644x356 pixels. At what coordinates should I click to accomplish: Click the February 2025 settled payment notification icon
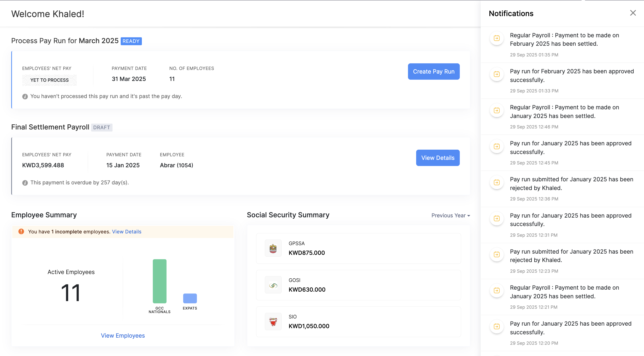pos(497,38)
